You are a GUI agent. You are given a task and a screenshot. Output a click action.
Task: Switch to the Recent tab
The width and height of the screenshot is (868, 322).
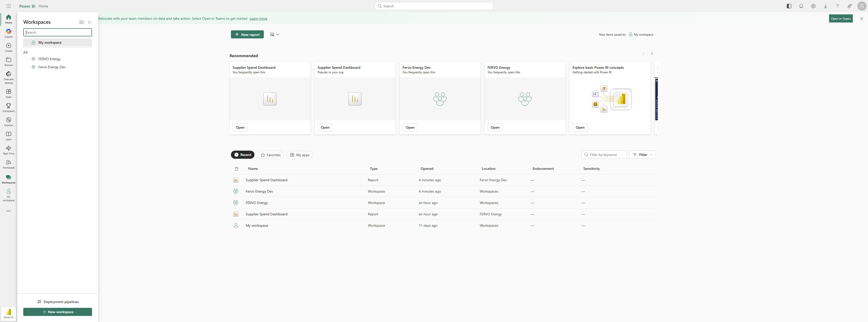(x=243, y=155)
